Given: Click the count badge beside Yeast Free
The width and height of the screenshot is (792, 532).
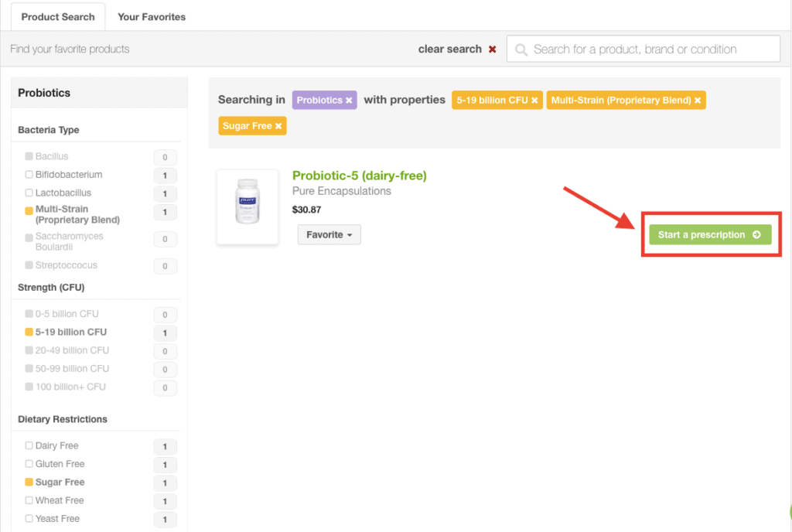Looking at the screenshot, I should [x=165, y=520].
